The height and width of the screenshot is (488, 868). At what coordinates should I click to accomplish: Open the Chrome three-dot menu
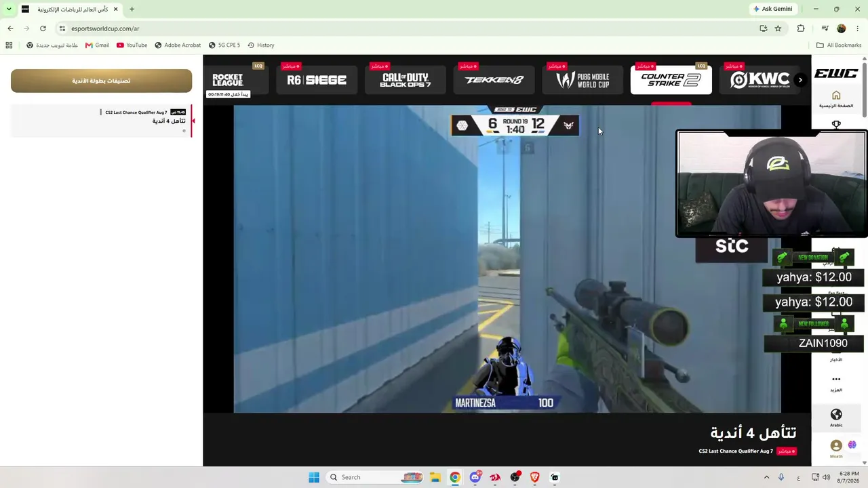(857, 28)
